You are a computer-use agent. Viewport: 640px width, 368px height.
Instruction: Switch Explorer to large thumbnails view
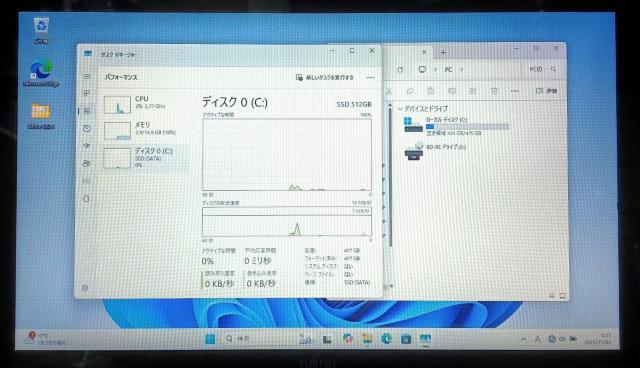(562, 295)
